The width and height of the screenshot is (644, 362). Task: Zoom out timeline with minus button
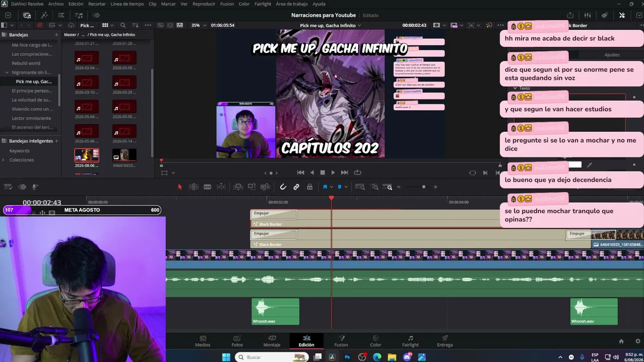pyautogui.click(x=398, y=187)
